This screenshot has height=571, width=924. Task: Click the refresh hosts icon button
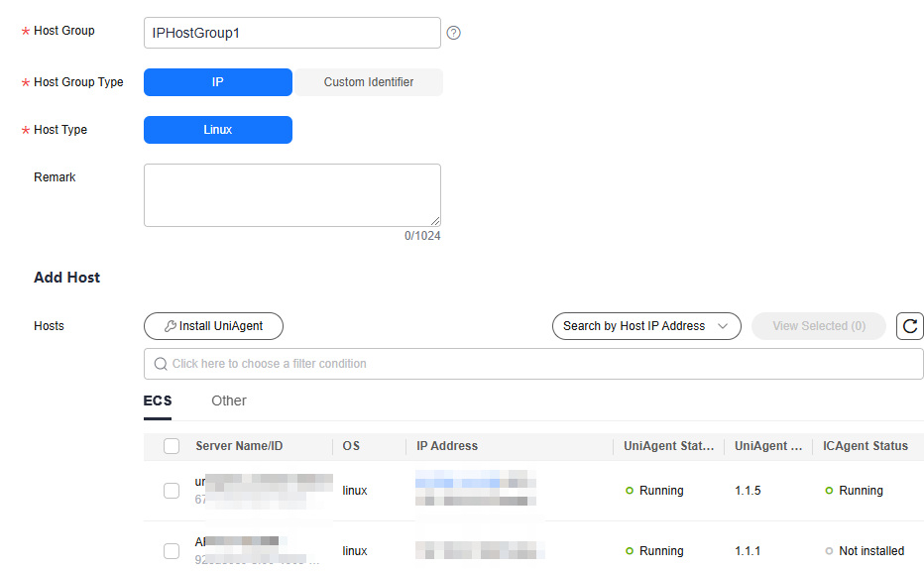pos(910,326)
